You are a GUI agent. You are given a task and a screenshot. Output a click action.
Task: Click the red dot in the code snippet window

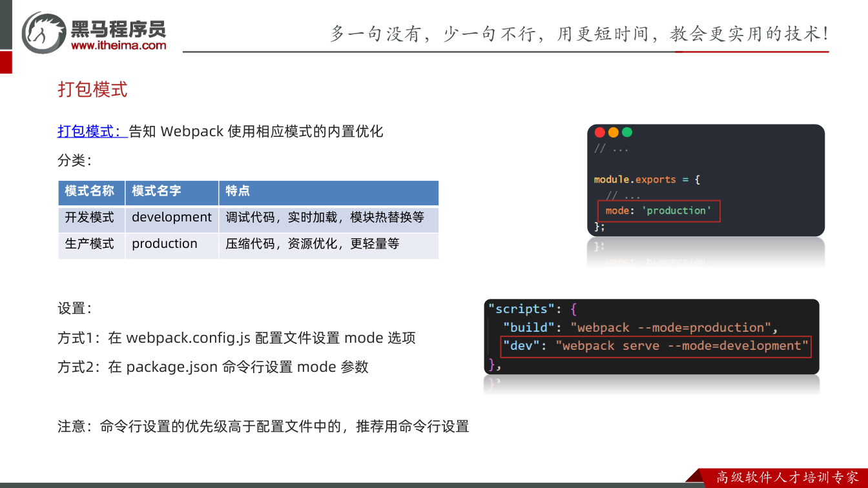click(x=599, y=132)
